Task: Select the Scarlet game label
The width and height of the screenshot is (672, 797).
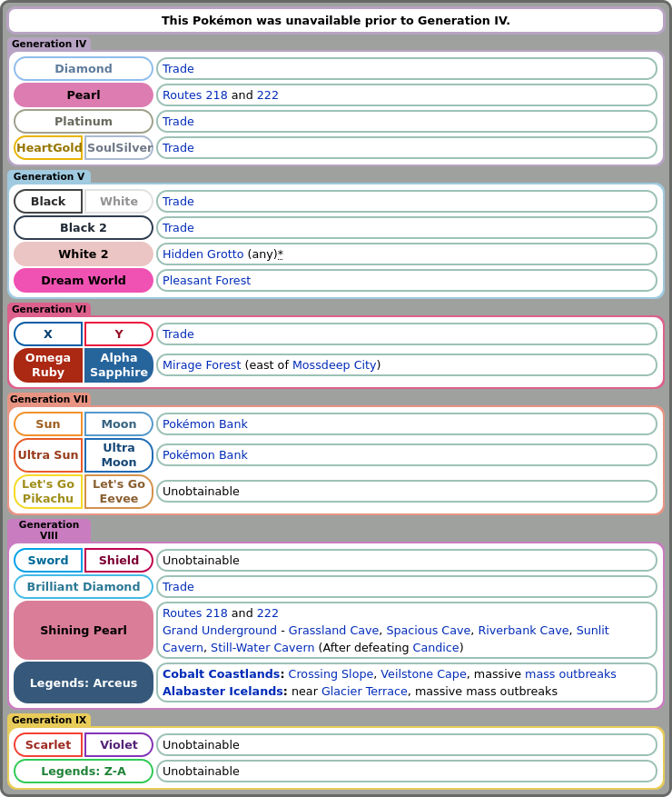Action: [48, 744]
